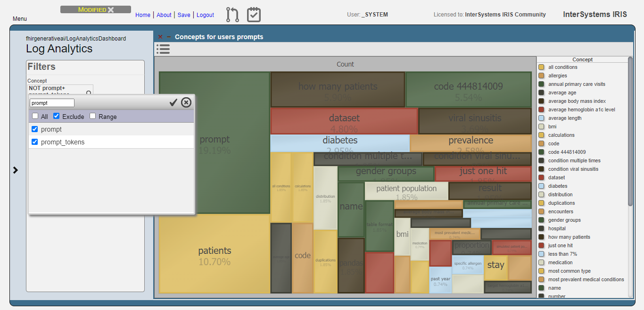644x310 pixels.
Task: Uncheck the Exclude checkbox
Action: point(57,116)
